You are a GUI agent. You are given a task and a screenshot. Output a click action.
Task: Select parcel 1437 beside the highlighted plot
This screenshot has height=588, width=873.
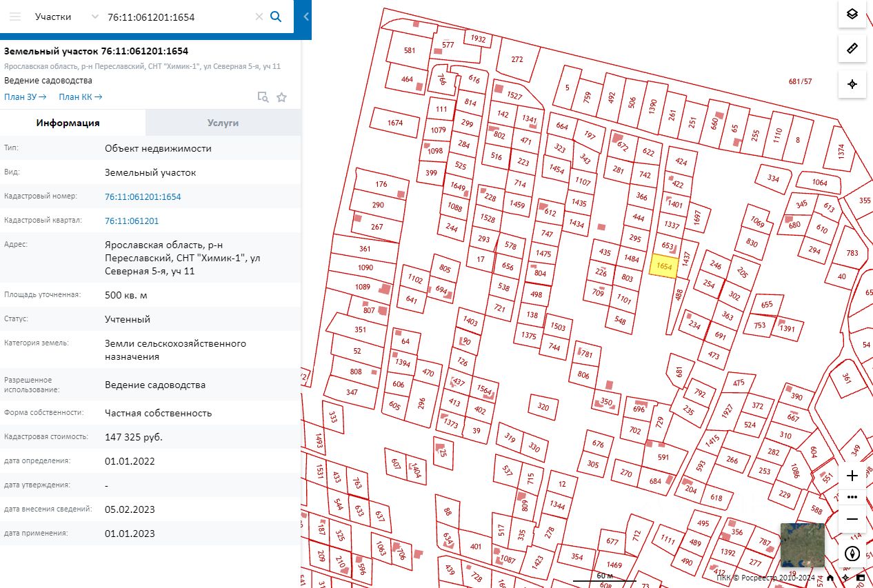coord(685,258)
